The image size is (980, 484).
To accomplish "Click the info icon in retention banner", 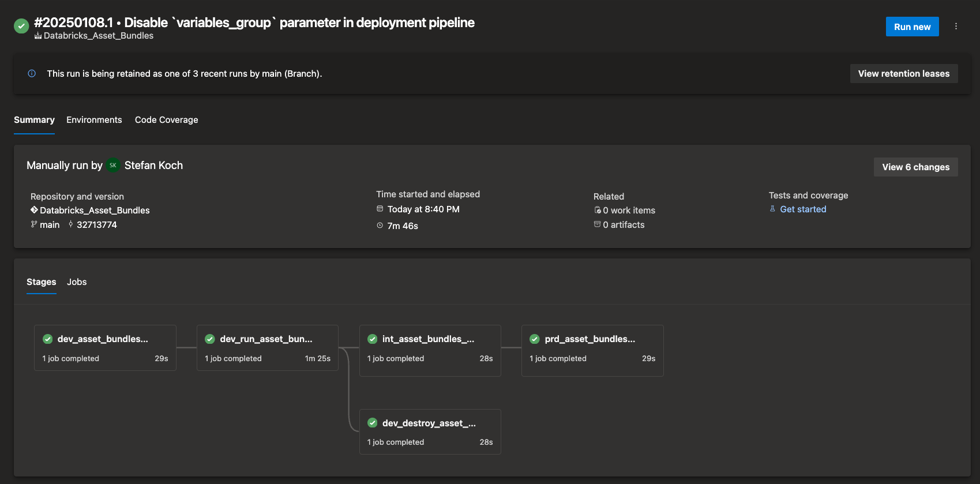I will click(32, 73).
